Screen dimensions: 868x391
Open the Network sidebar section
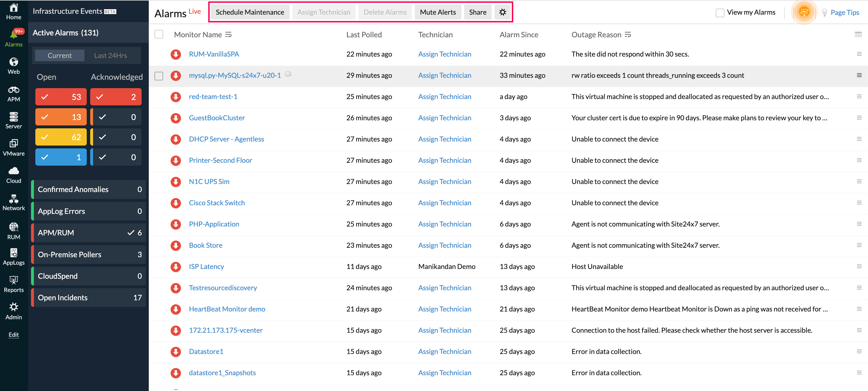pos(13,202)
